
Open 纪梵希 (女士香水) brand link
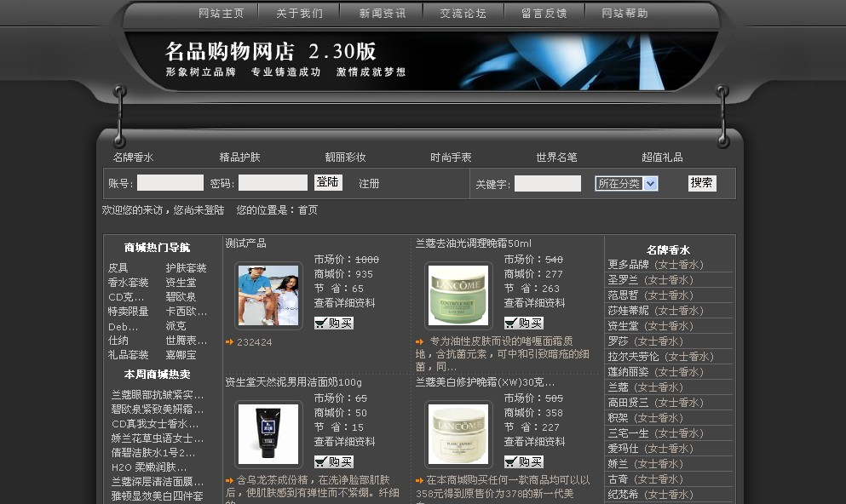(651, 495)
